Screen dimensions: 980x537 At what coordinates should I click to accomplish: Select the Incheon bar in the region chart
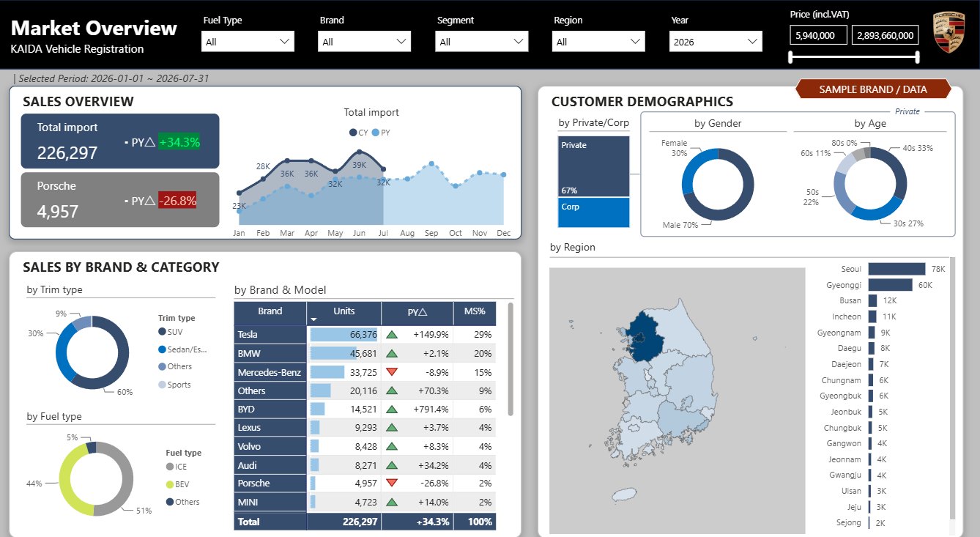(872, 316)
